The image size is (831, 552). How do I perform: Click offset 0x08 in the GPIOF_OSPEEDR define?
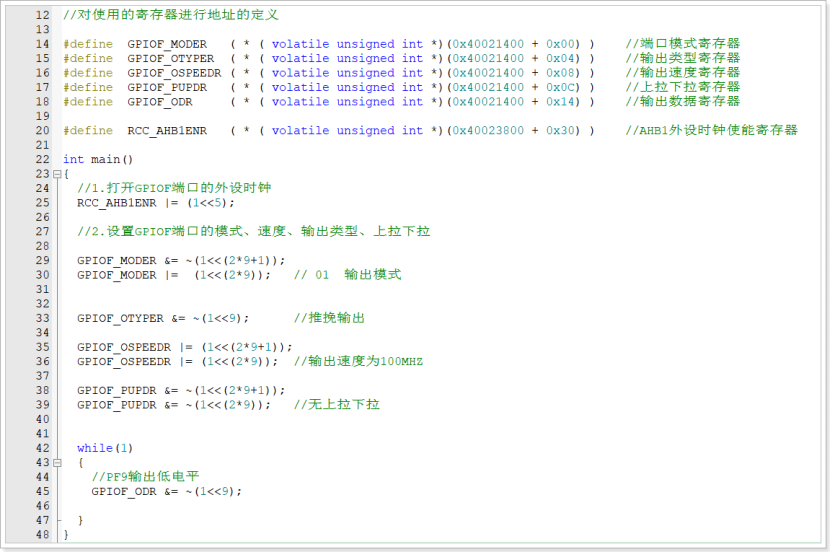pyautogui.click(x=560, y=73)
